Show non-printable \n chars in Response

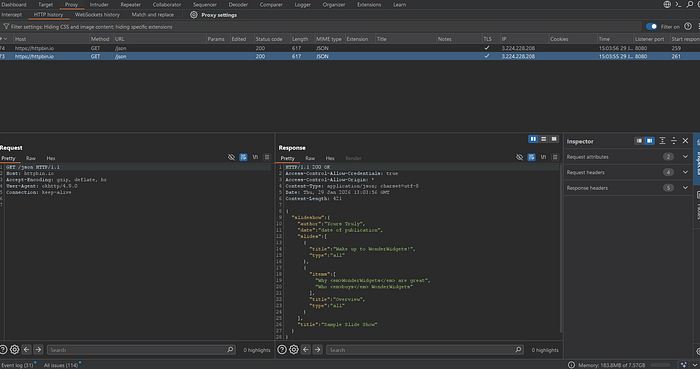543,157
